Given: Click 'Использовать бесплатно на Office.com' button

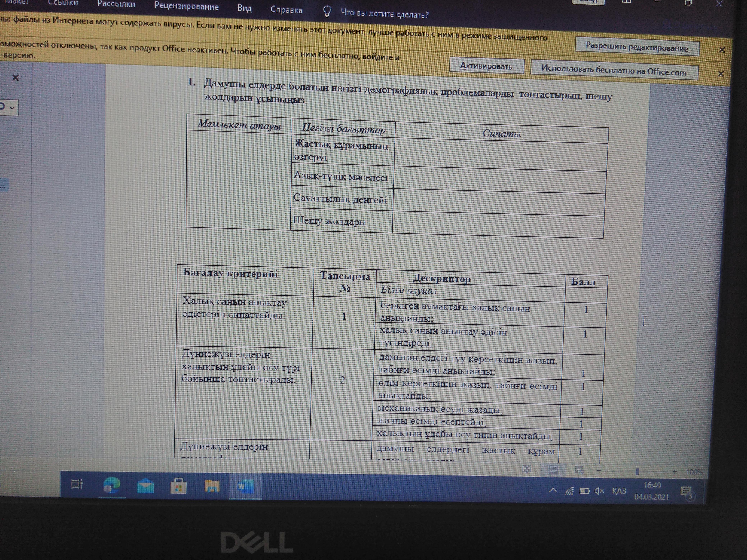Looking at the screenshot, I should pyautogui.click(x=614, y=71).
